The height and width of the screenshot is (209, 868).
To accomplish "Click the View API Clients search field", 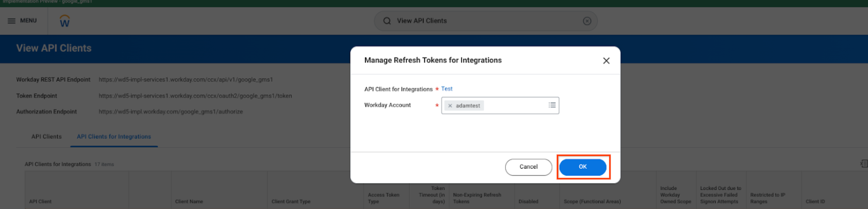I will pos(486,21).
